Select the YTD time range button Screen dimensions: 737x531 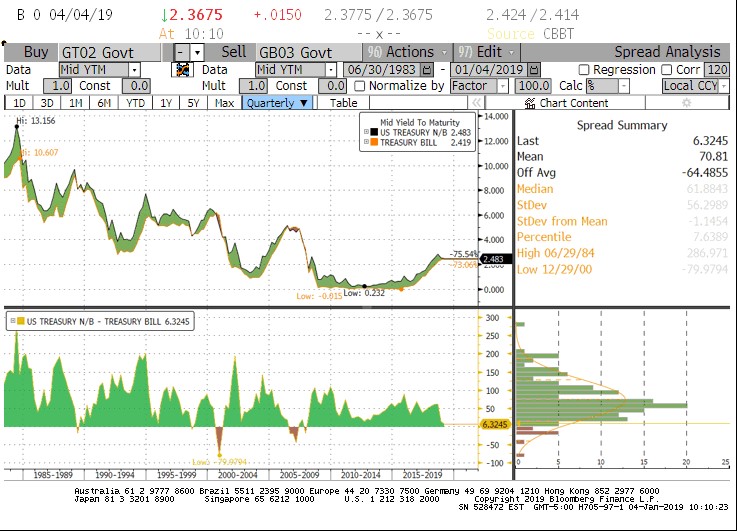135,103
